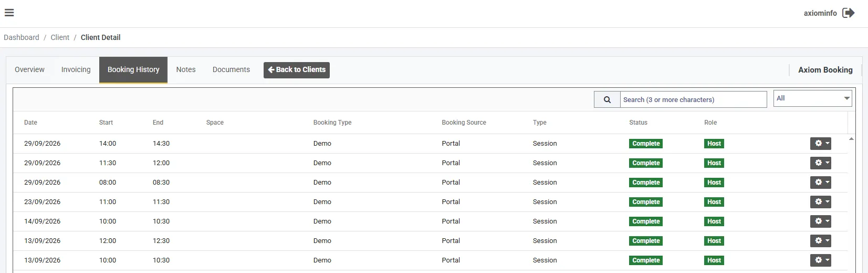Click Complete badge in 23/09/2026 row
Image resolution: width=868 pixels, height=273 pixels.
pos(646,202)
